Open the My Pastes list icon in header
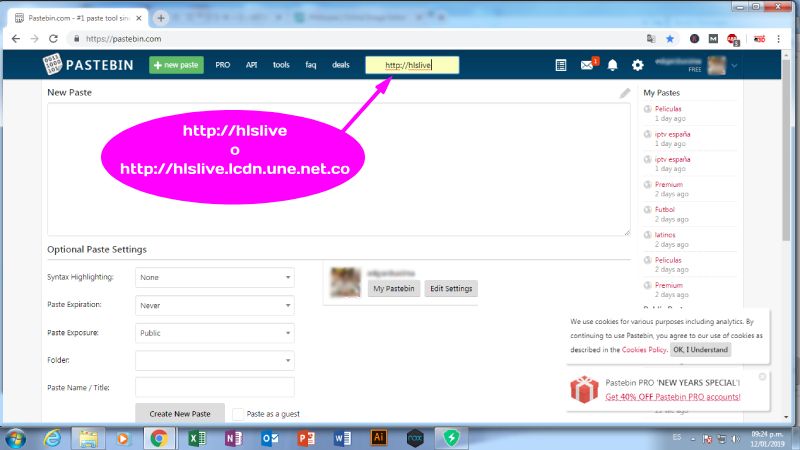Screen dimensions: 800x450 (561, 65)
